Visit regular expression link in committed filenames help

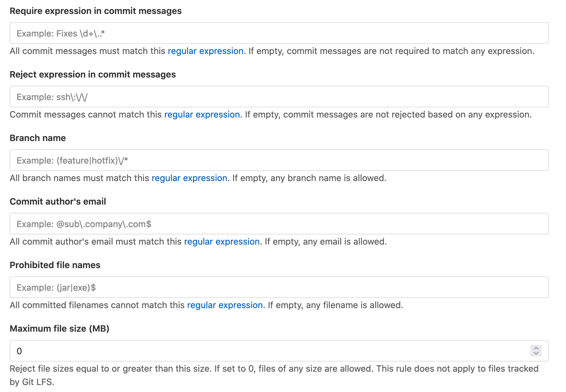pos(225,305)
